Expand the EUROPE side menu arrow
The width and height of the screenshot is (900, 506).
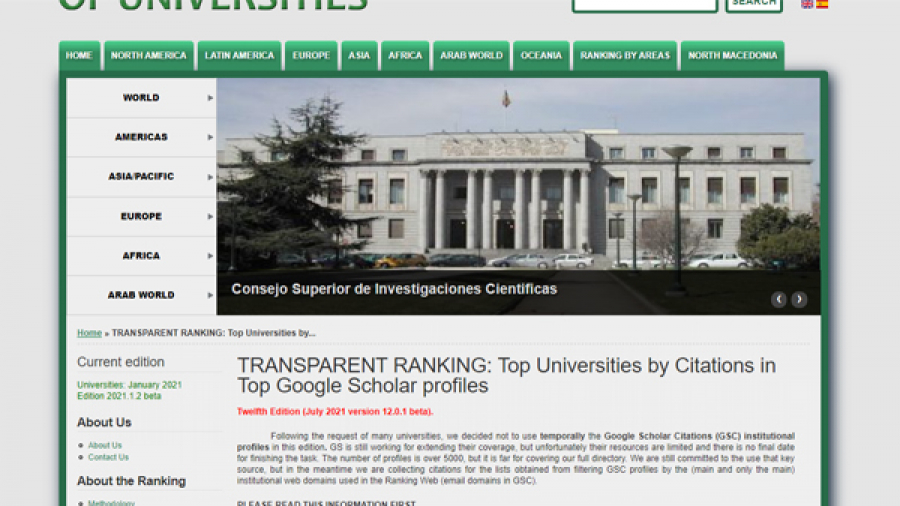(x=210, y=216)
